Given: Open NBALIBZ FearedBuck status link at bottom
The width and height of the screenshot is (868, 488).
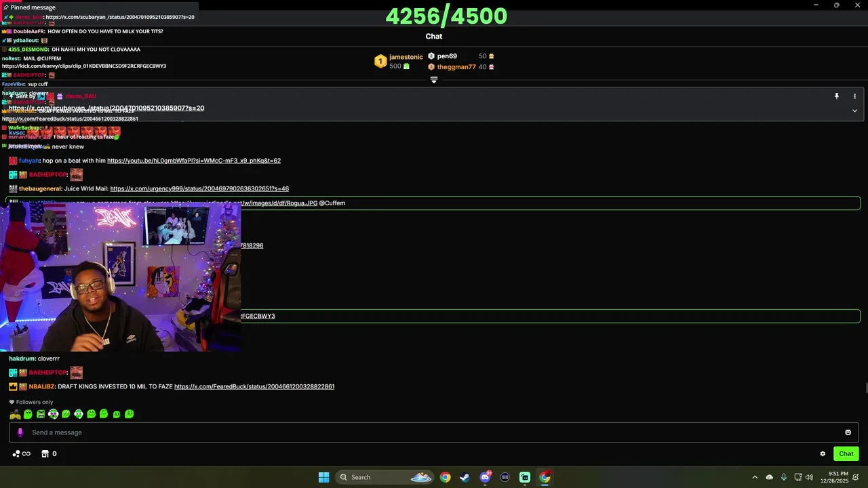Looking at the screenshot, I should pos(254,386).
